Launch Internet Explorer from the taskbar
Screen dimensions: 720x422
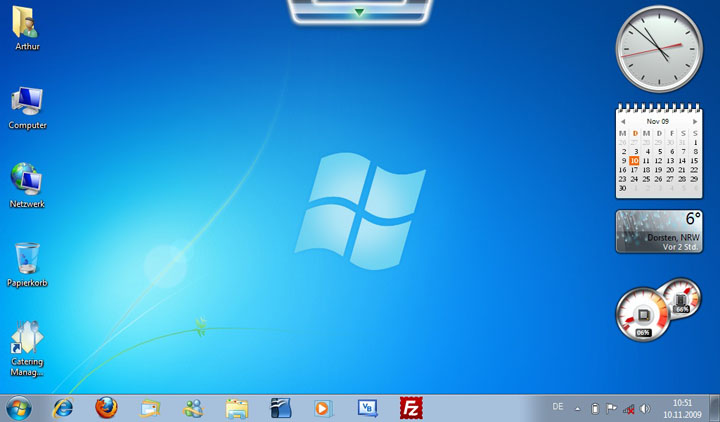tap(63, 408)
